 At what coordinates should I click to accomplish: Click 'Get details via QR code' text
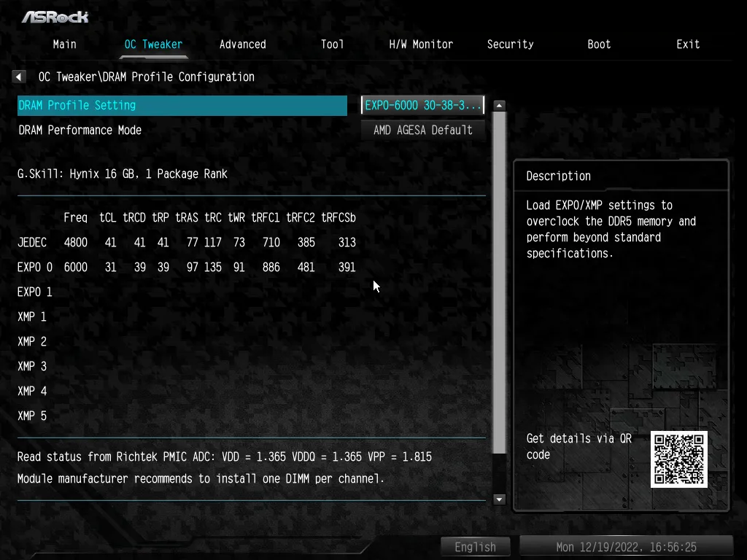tap(578, 447)
